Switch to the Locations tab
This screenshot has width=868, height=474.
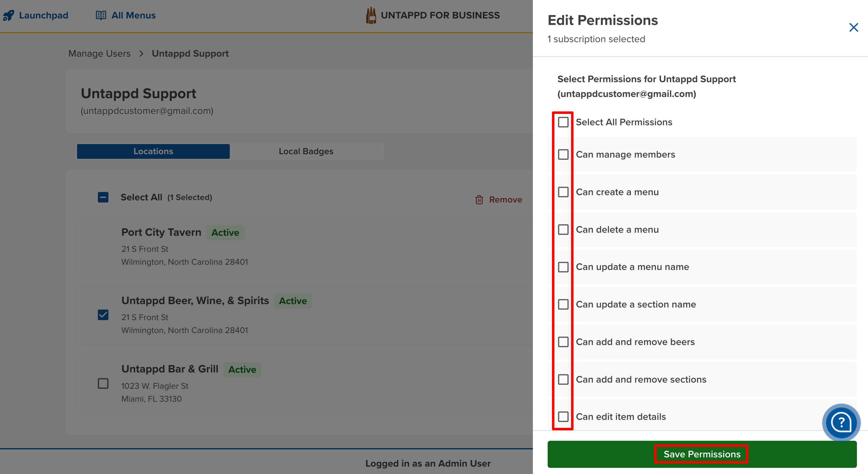tap(153, 151)
